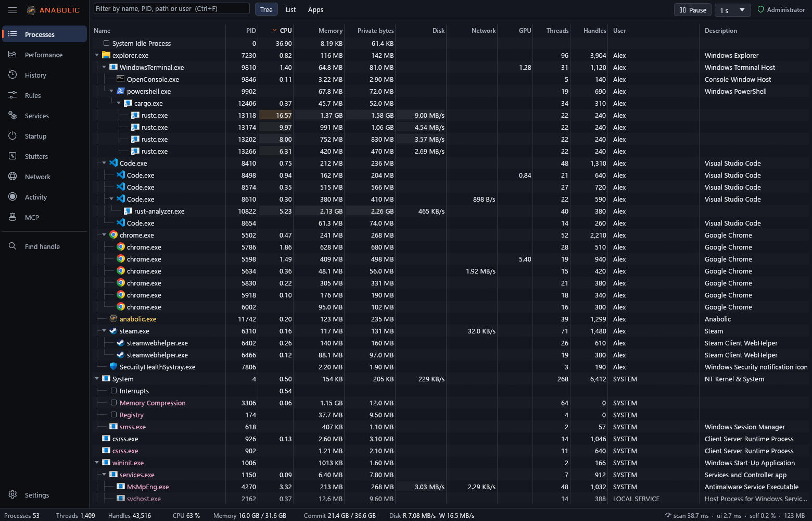812x521 pixels.
Task: Click the anabolic.exe process icon
Action: coord(113,319)
